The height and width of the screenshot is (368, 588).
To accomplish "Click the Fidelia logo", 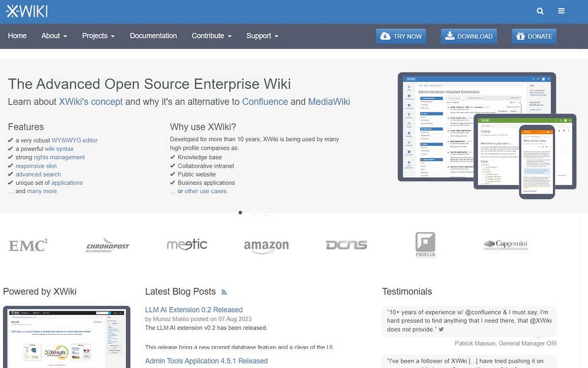I will (x=425, y=245).
